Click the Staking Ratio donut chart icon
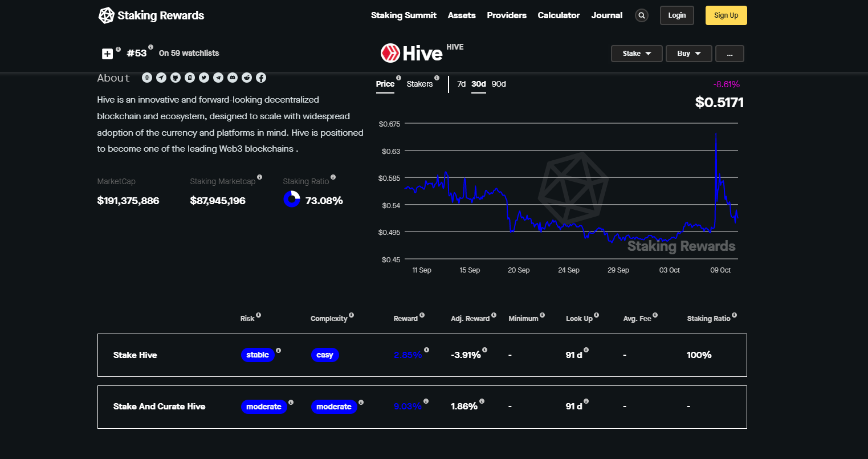The image size is (868, 459). pyautogui.click(x=292, y=199)
